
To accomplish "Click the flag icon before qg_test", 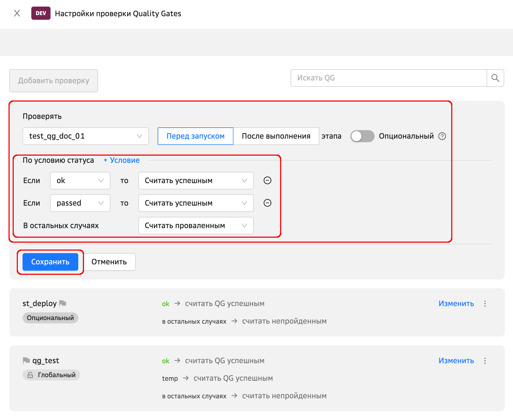I will [26, 360].
